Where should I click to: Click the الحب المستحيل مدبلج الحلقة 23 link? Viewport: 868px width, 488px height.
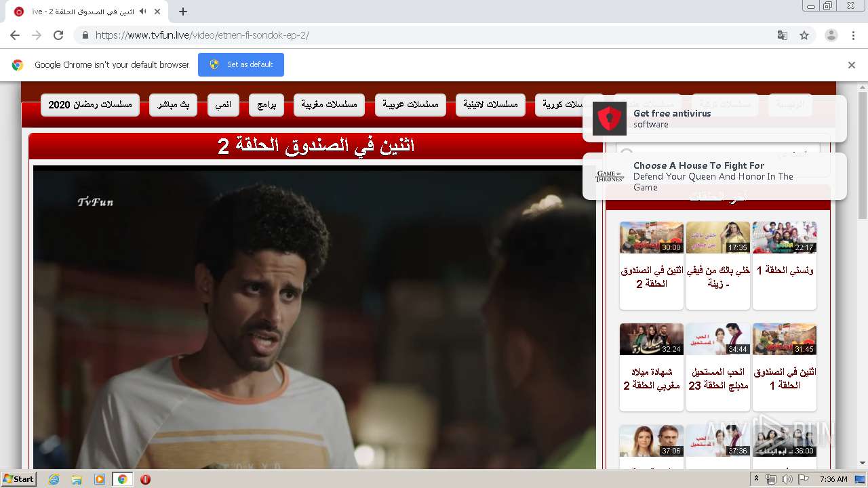pyautogui.click(x=718, y=378)
